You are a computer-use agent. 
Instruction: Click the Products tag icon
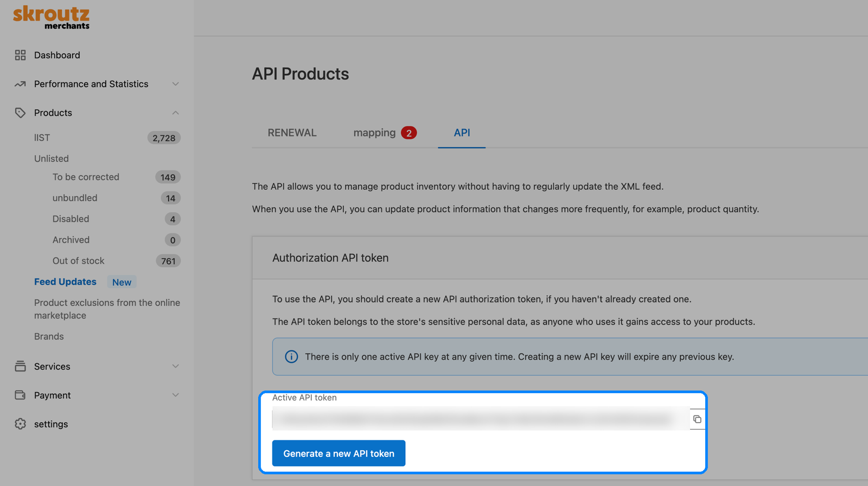(20, 113)
